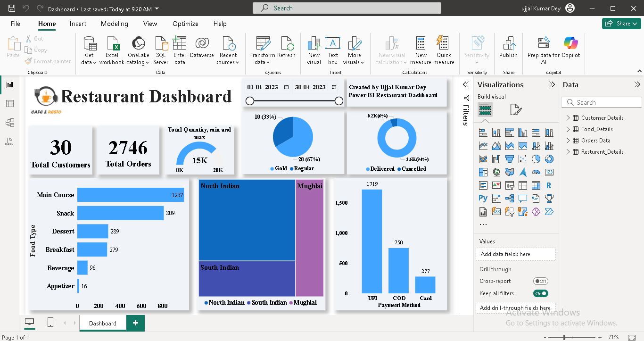This screenshot has width=644, height=341.
Task: Expand the Orders Data table
Action: click(x=568, y=141)
